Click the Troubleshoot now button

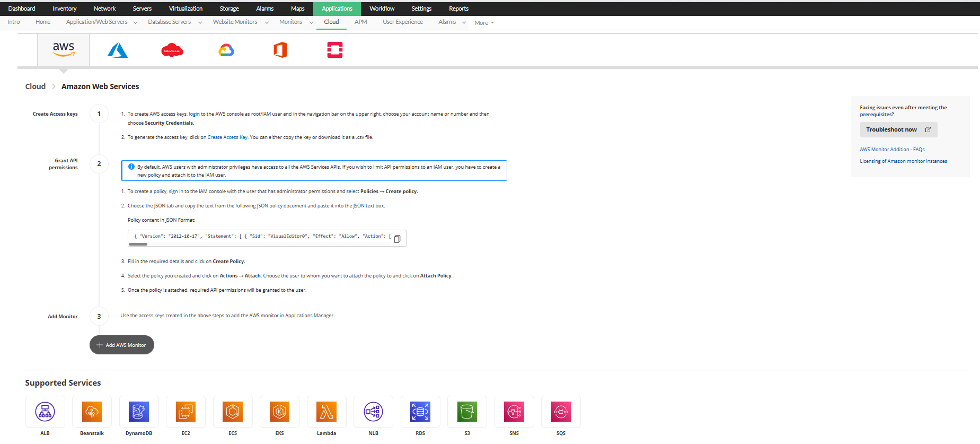[x=898, y=129]
